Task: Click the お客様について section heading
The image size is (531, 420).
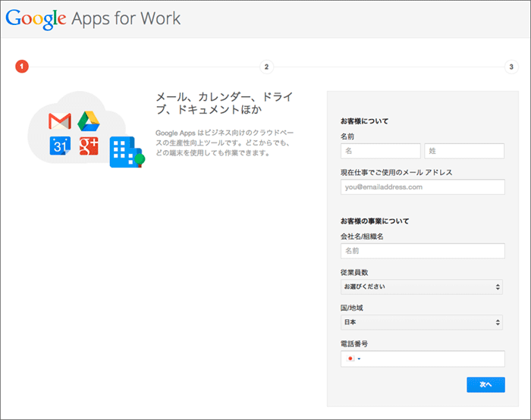Action: tap(364, 121)
